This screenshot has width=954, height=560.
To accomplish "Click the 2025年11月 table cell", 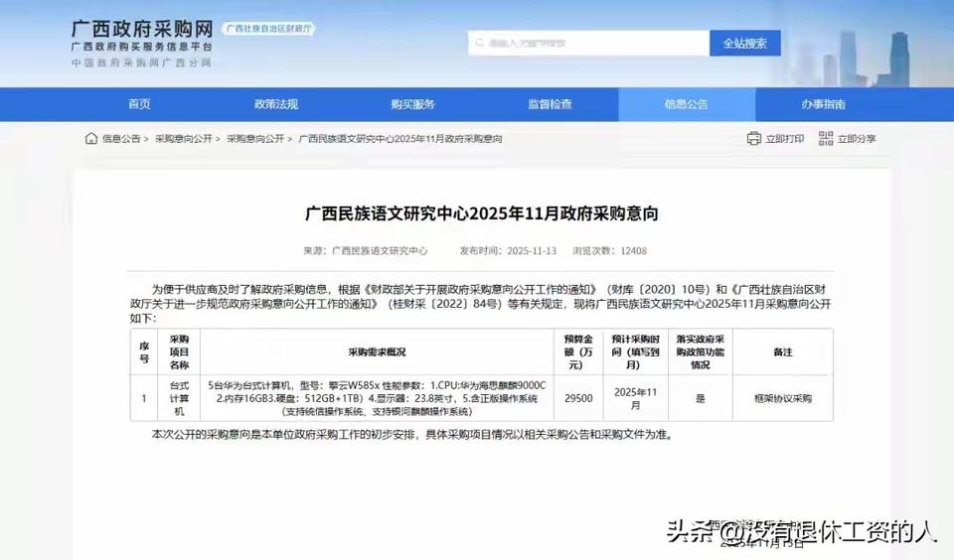I will [635, 398].
